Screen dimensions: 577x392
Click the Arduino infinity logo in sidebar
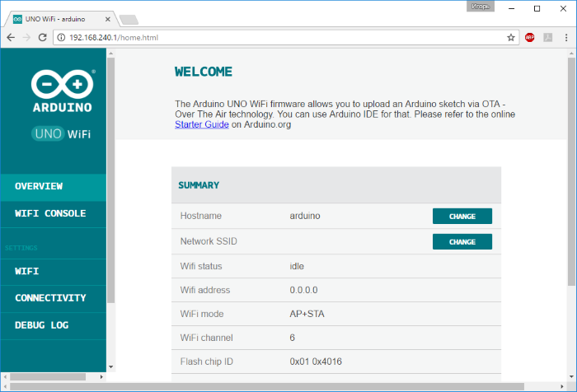pyautogui.click(x=62, y=84)
